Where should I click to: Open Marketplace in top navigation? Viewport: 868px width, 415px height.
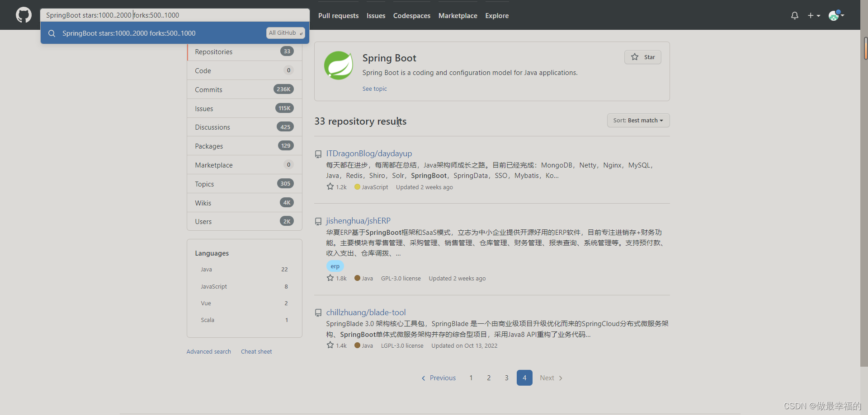point(458,15)
